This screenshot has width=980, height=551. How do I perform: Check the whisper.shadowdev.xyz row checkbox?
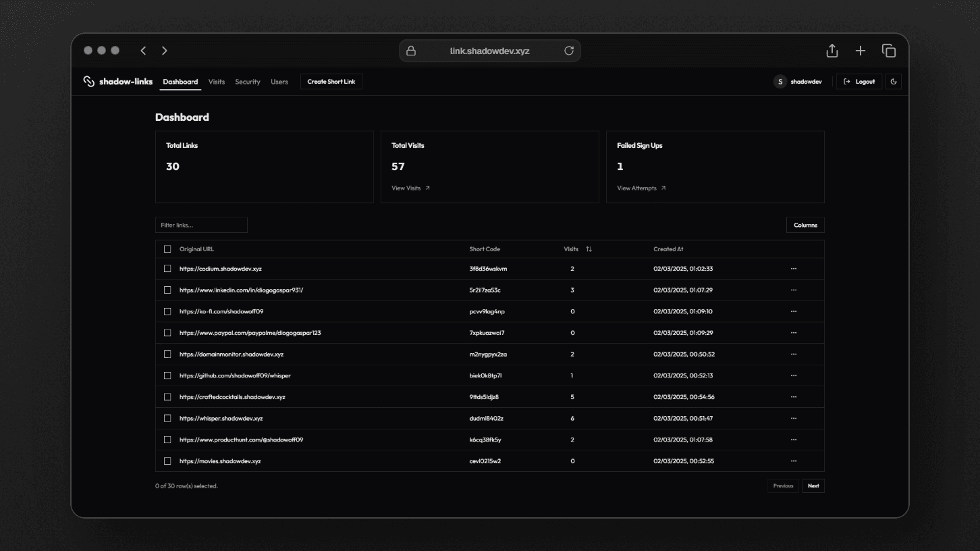point(167,419)
